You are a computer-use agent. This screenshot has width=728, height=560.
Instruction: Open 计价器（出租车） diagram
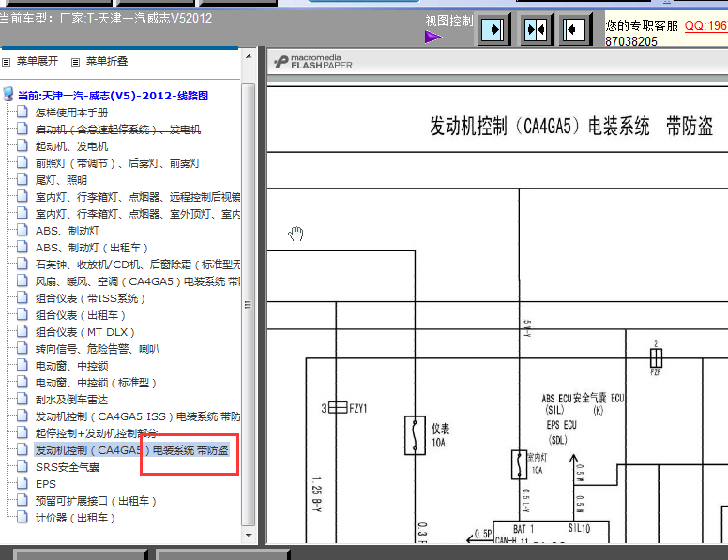75,518
